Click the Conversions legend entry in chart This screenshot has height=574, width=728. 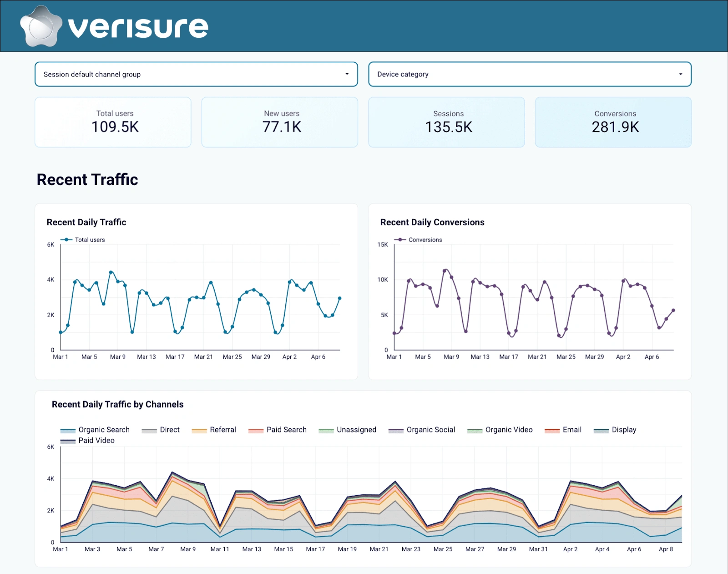tap(418, 240)
